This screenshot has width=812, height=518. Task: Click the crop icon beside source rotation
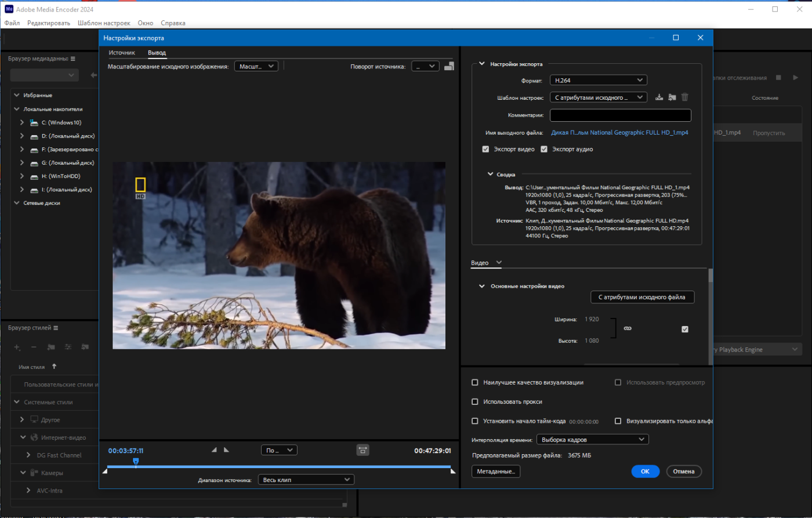449,66
